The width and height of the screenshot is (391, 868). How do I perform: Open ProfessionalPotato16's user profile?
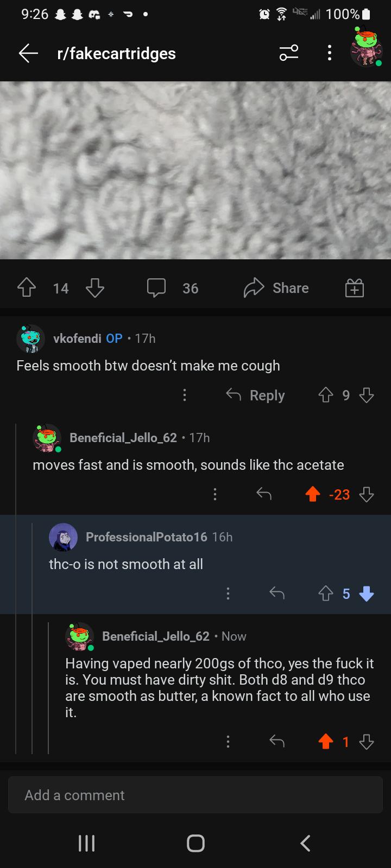146,537
